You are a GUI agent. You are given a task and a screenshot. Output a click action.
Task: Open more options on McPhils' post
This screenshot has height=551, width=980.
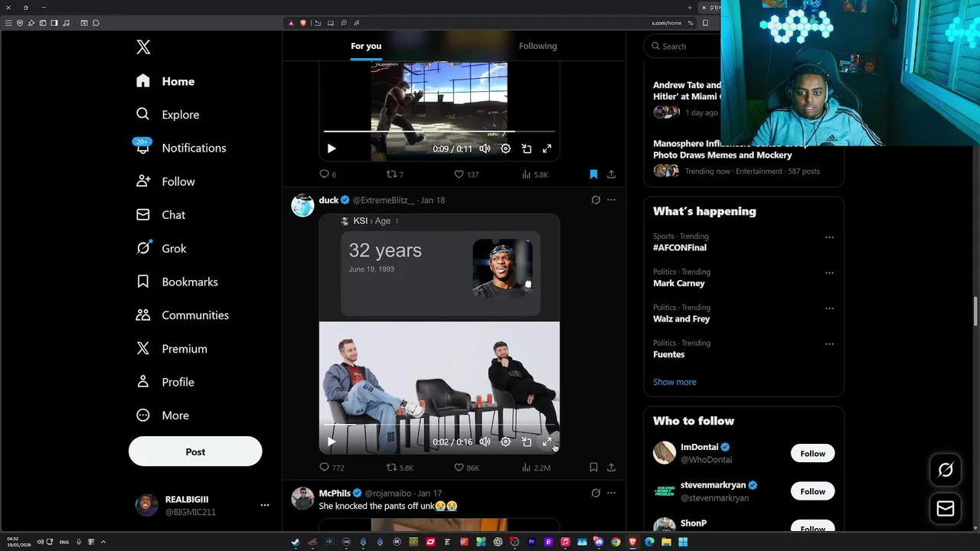611,493
